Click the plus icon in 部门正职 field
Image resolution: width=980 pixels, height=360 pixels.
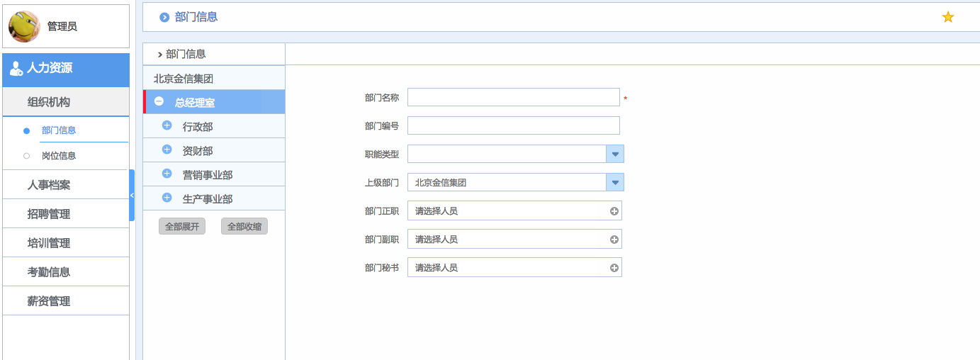(614, 211)
